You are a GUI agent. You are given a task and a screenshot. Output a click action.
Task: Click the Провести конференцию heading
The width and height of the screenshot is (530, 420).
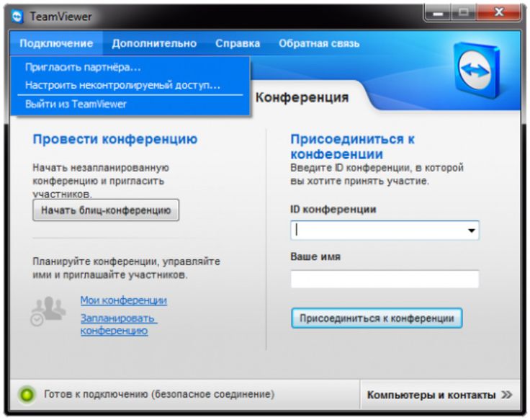coord(115,139)
